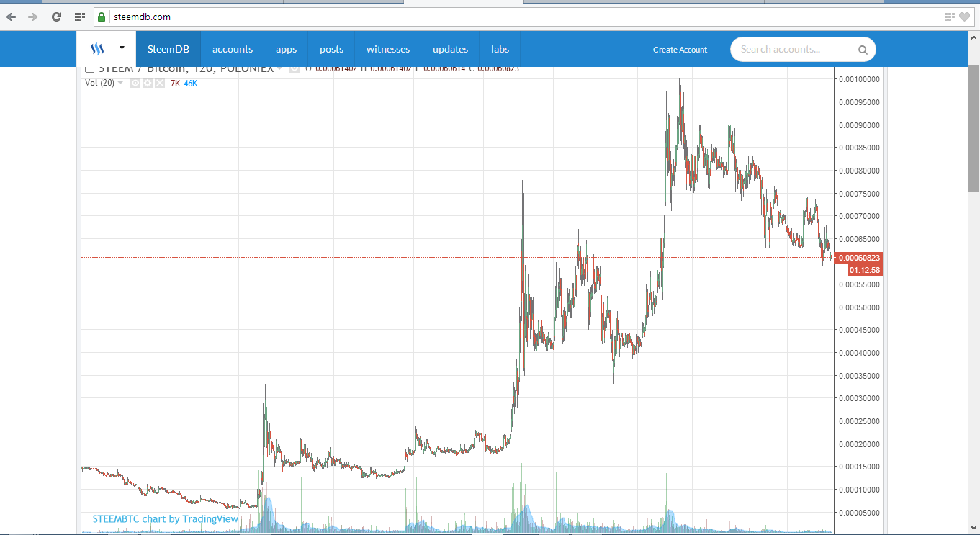Open the grid icon beside the reload button
Viewport: 980px width, 535px height.
tap(80, 17)
